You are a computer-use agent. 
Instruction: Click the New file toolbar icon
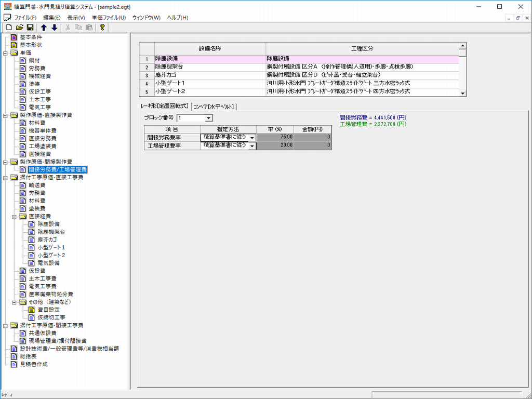[x=9, y=28]
